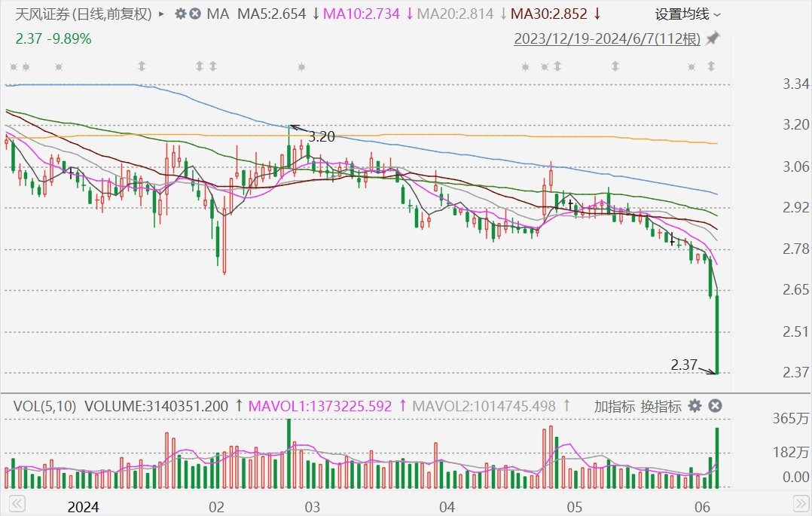Remove the VOL indicator panel
812x516 pixels.
coord(715,406)
